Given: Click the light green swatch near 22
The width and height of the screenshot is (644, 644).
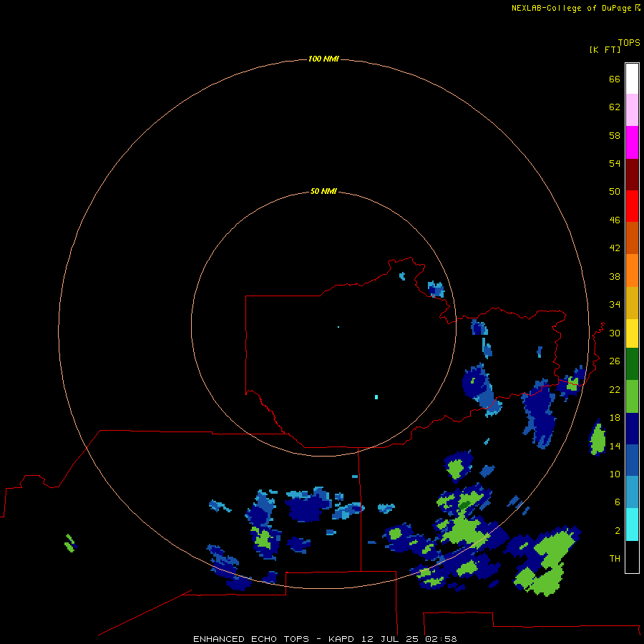Looking at the screenshot, I should pos(632,396).
